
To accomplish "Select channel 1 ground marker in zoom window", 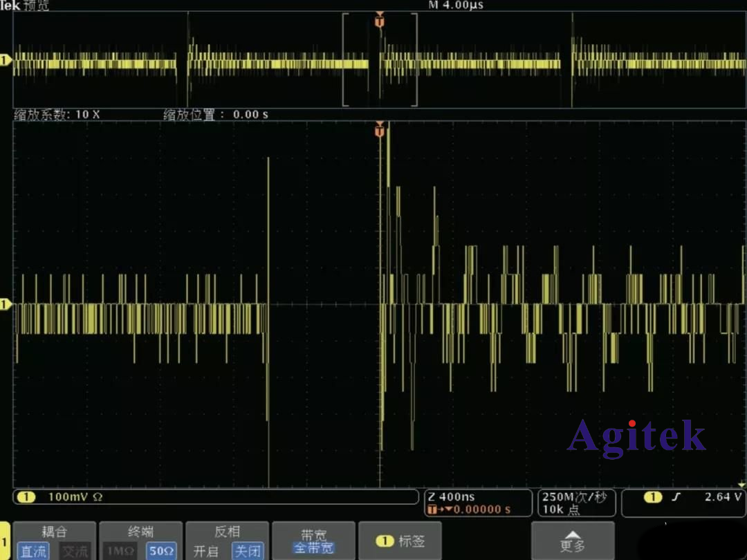I will coord(6,304).
